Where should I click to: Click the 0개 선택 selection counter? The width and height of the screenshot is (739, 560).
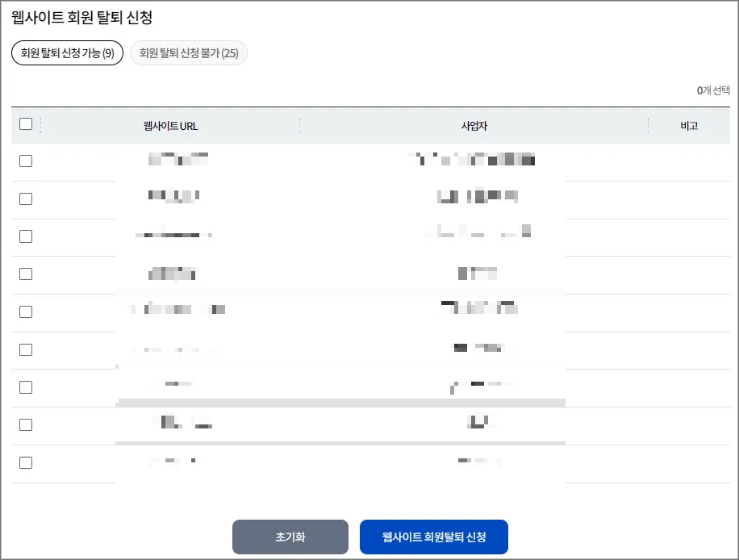pyautogui.click(x=715, y=90)
